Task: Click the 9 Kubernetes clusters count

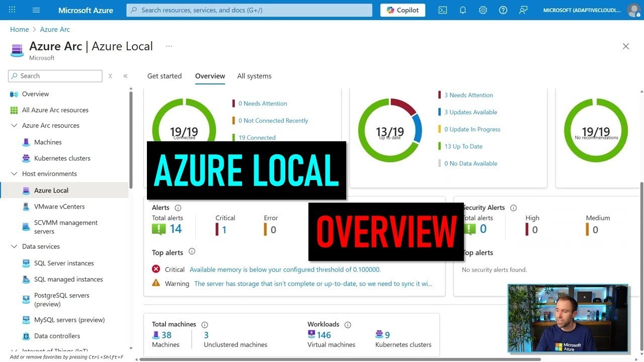Action: 387,335
